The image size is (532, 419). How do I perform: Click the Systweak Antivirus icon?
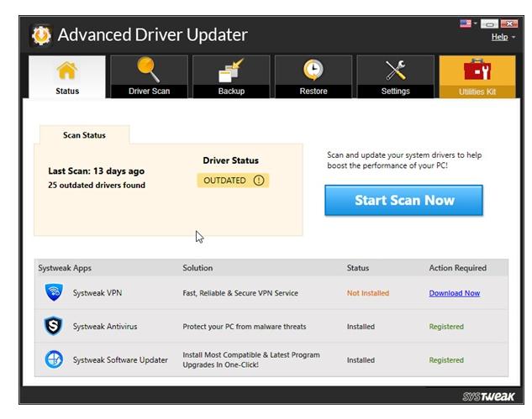[54, 327]
